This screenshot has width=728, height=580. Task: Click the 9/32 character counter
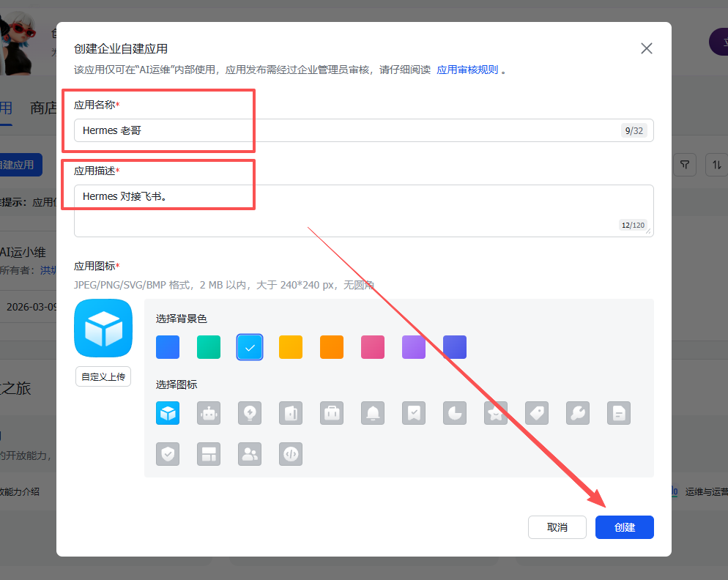coord(634,130)
